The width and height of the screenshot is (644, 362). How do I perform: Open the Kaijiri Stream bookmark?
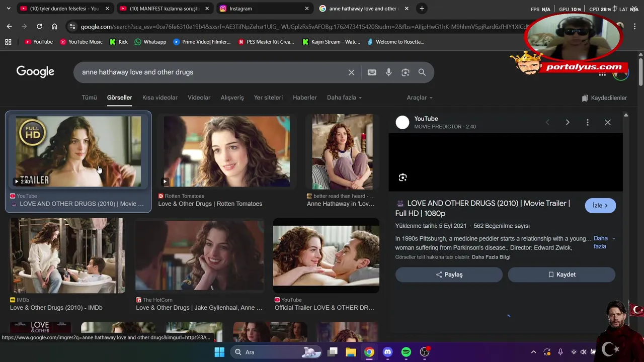[331, 42]
